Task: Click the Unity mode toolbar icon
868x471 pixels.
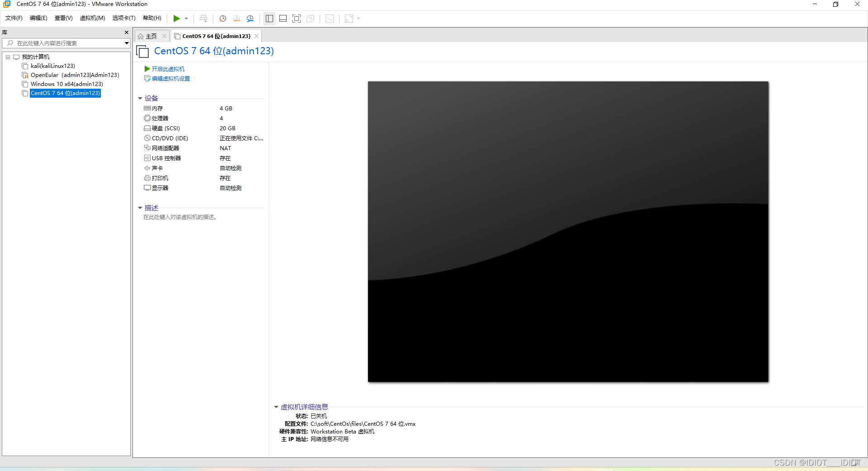Action: [x=310, y=19]
